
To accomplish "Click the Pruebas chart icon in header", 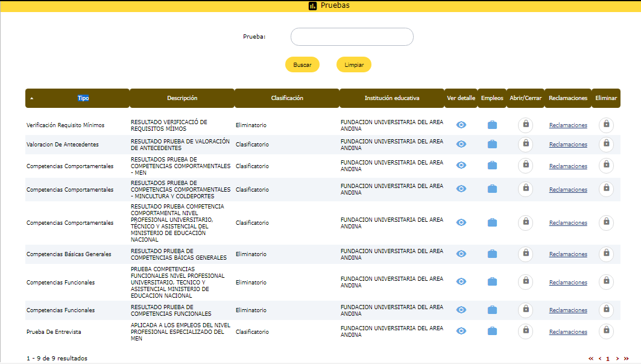I will 312,6.
